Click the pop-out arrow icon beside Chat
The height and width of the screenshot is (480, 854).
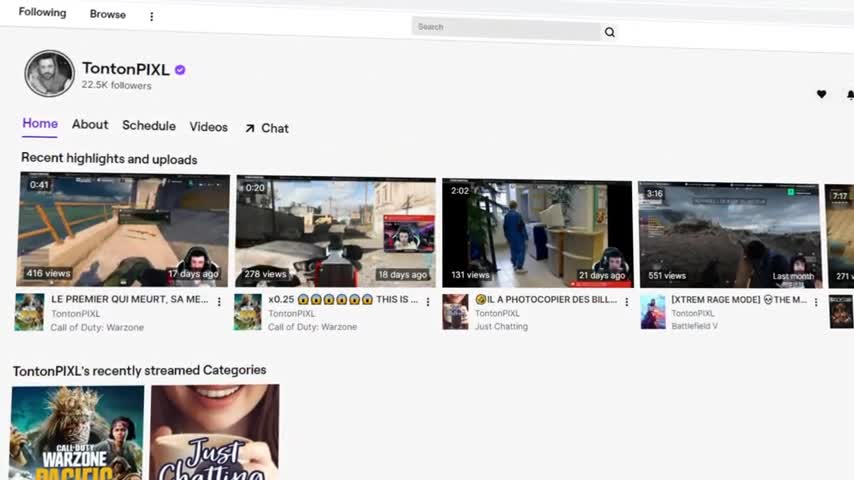point(250,129)
